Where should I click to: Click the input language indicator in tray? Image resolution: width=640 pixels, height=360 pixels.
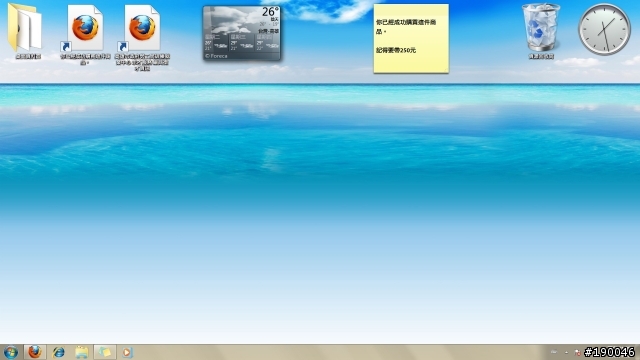click(x=554, y=352)
